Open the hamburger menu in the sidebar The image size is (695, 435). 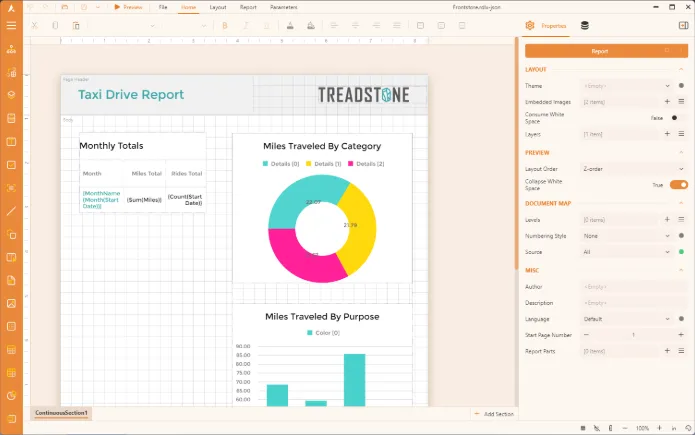pyautogui.click(x=11, y=25)
